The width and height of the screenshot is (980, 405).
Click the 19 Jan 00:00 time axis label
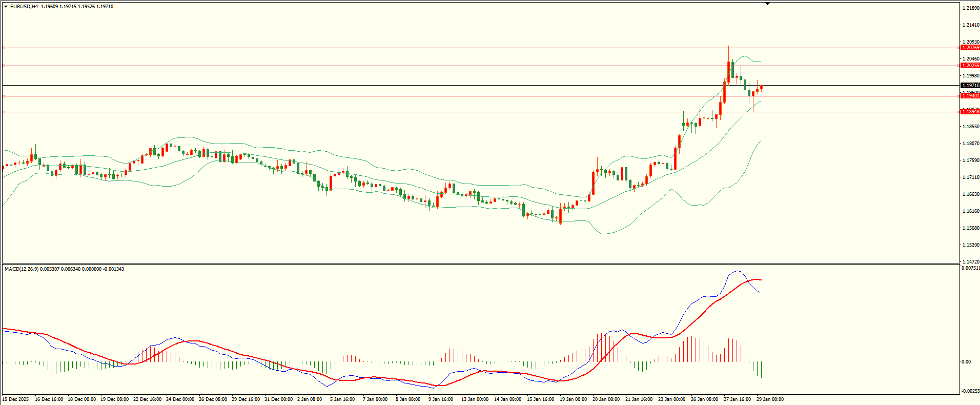573,399
